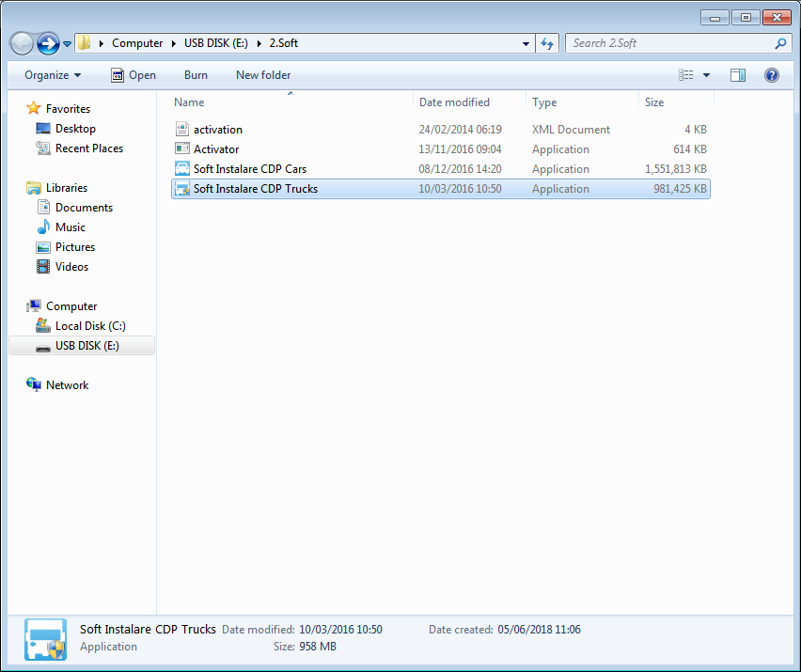Select Favorites in the navigation pane
This screenshot has width=801, height=672.
(x=68, y=109)
